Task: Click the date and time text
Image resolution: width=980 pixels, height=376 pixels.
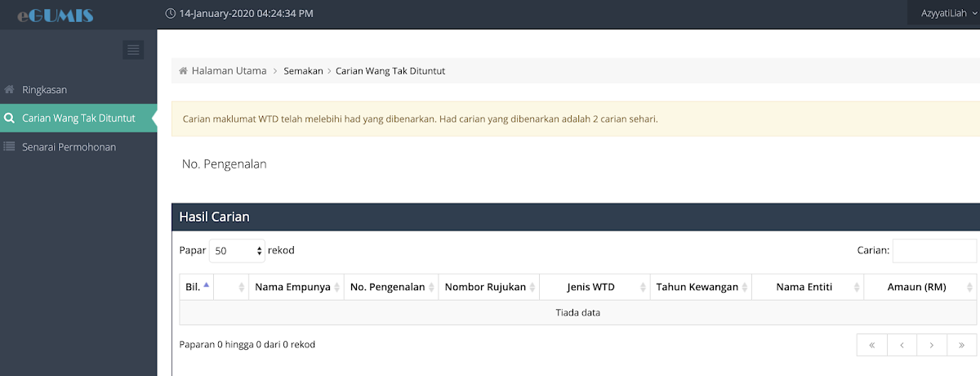Action: tap(246, 13)
